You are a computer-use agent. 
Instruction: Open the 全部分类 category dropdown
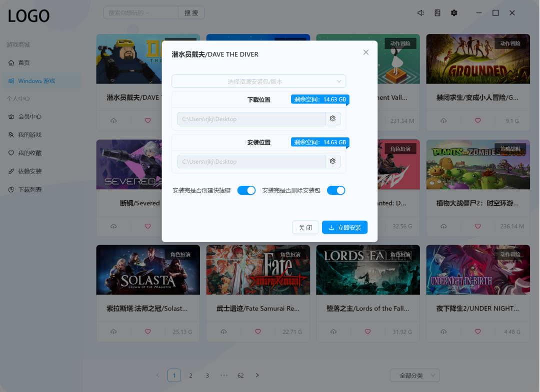pyautogui.click(x=415, y=376)
